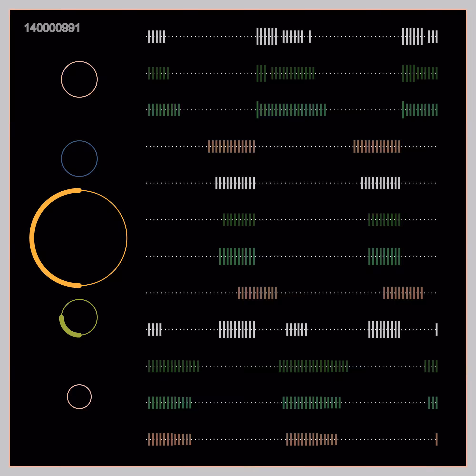Select the three medium-green ticks ending the eleventh row
Screen dimensions: 476x476
433,403
